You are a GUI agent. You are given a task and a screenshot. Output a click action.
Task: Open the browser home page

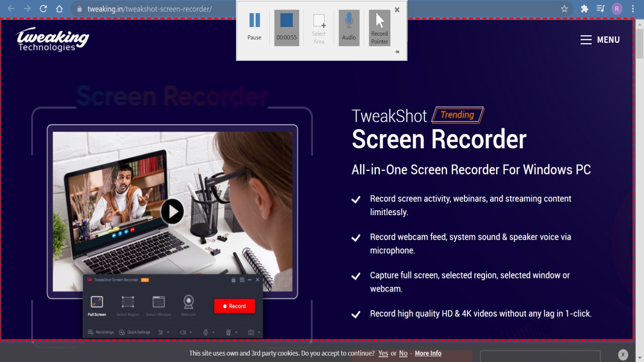tap(59, 9)
